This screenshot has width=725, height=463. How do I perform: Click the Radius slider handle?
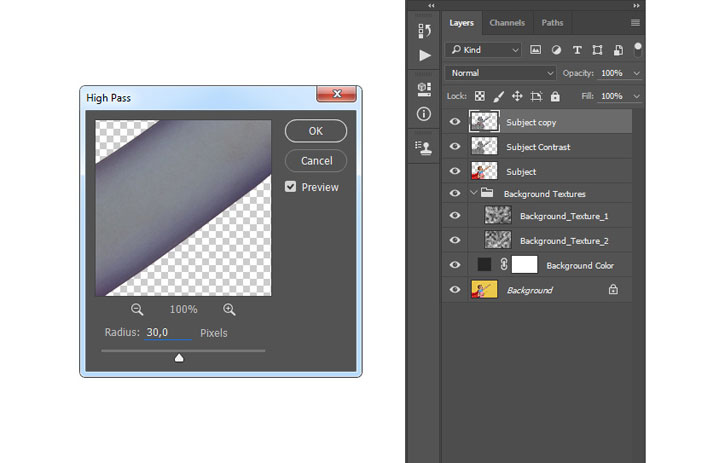(179, 358)
